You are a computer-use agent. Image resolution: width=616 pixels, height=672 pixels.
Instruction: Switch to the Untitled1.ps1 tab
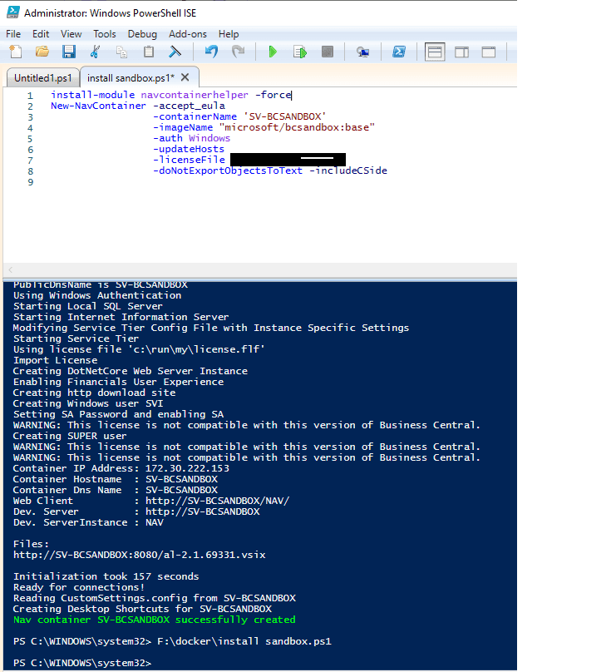pos(43,78)
